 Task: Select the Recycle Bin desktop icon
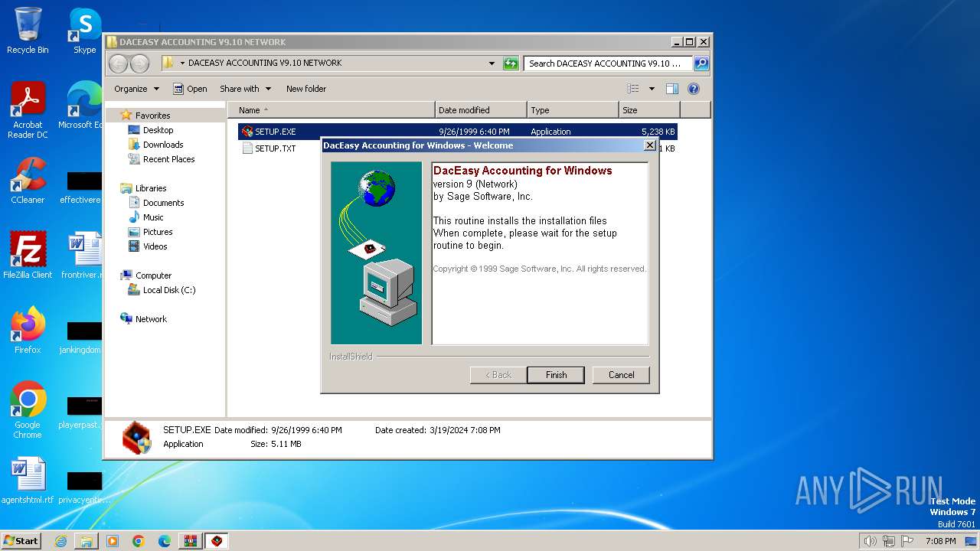click(28, 31)
